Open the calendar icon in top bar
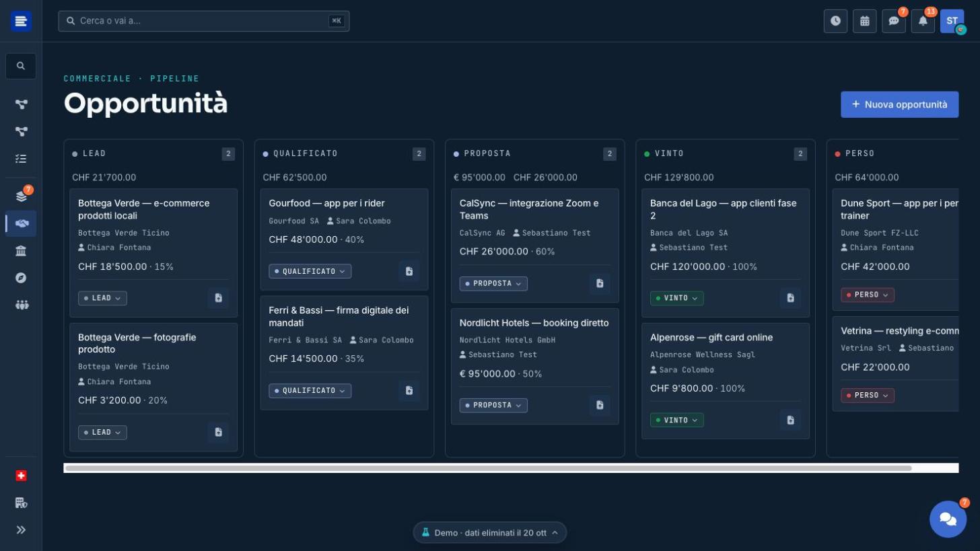980x551 pixels. coord(864,21)
